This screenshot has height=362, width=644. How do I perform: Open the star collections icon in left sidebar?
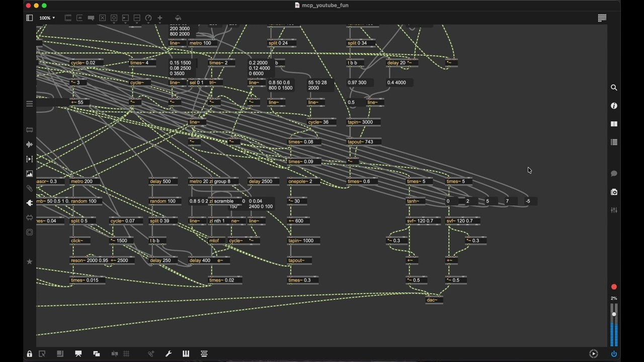pyautogui.click(x=30, y=261)
